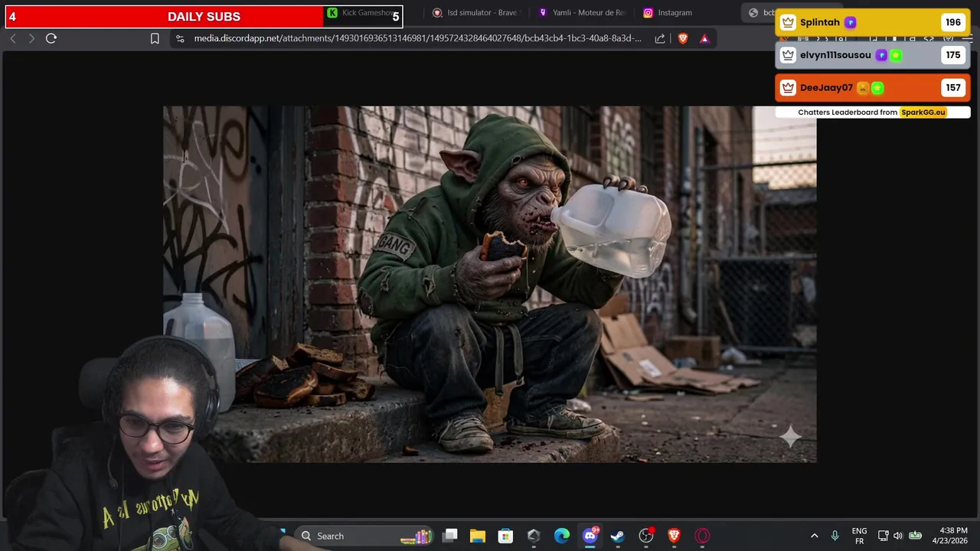The height and width of the screenshot is (551, 980).
Task: Bookmark this page with the bookmark icon
Action: pyautogui.click(x=155, y=38)
